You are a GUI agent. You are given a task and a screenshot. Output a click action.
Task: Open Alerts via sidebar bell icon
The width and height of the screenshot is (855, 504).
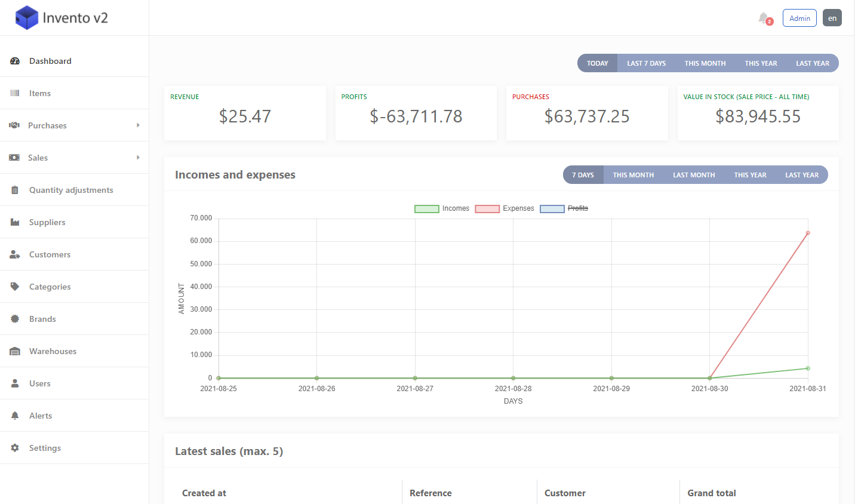15,416
